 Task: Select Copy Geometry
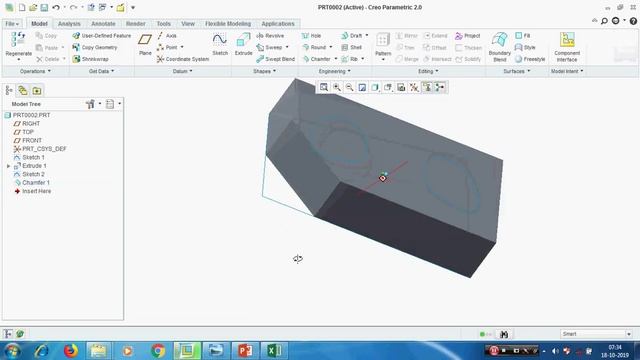click(95, 47)
